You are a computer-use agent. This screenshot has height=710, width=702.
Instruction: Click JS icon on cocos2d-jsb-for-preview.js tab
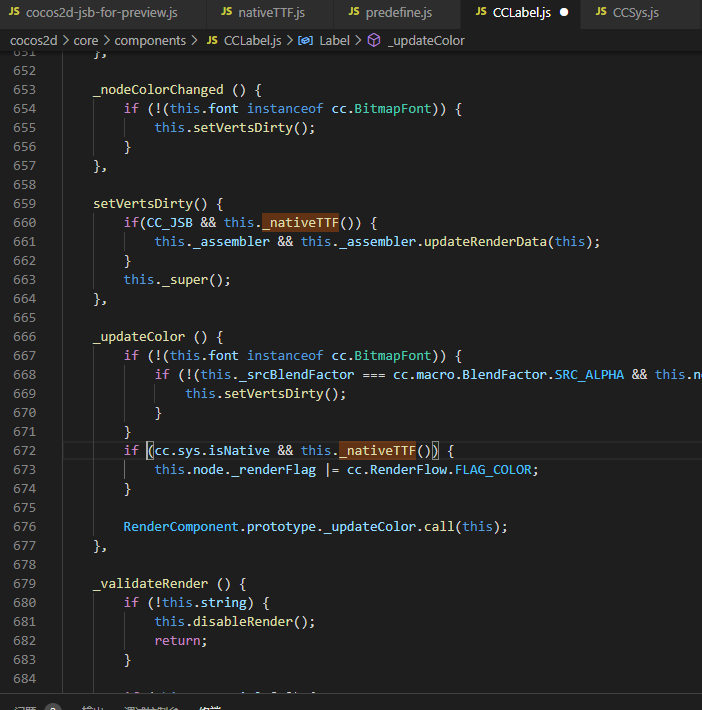click(16, 13)
